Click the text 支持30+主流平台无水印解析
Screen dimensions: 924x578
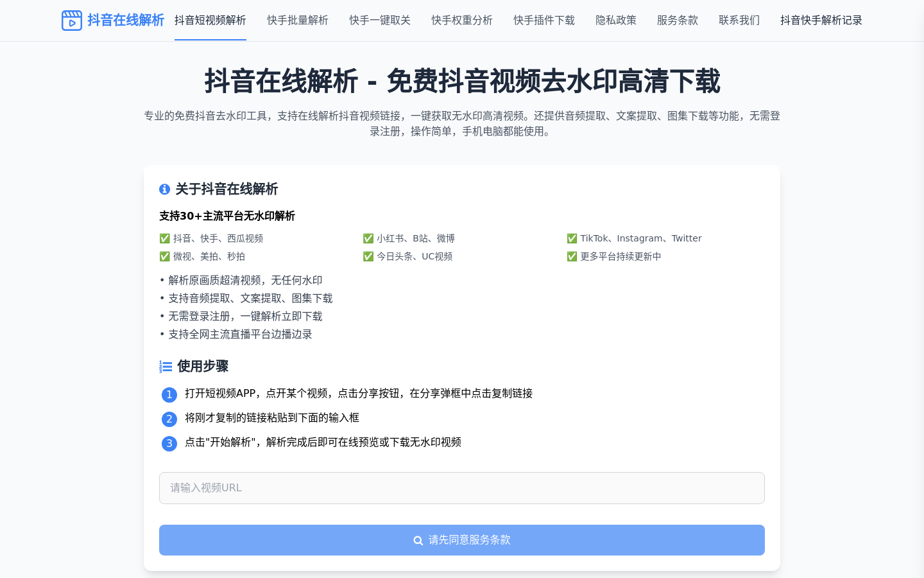(x=227, y=216)
